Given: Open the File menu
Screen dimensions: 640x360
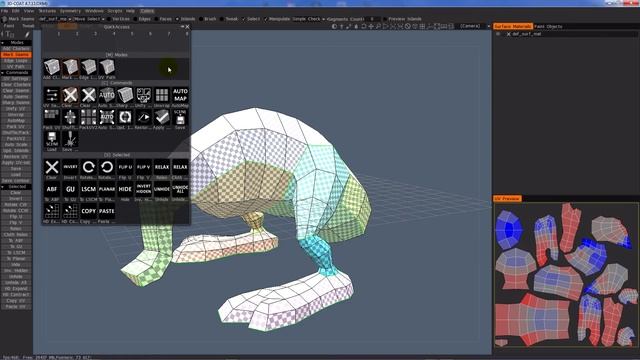Looking at the screenshot, I should [x=4, y=11].
